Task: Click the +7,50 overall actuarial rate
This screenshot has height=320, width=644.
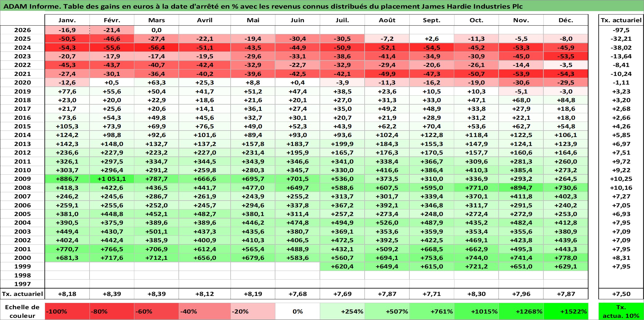Action: 621,294
